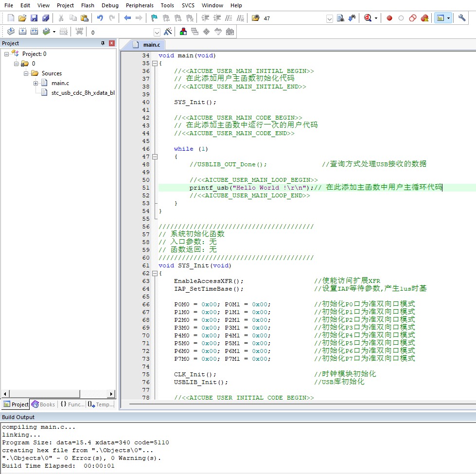476x474 pixels.
Task: Click the Batch Build icon
Action: [47, 32]
